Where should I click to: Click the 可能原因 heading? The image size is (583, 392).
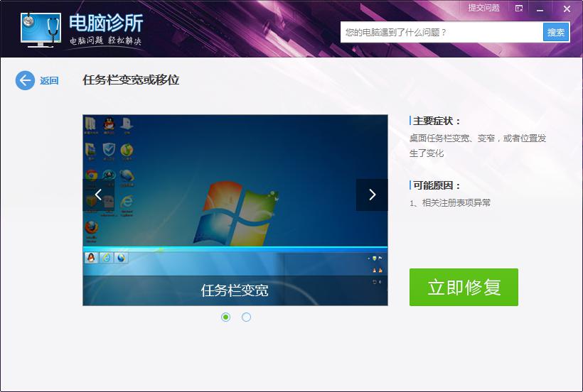pyautogui.click(x=437, y=185)
